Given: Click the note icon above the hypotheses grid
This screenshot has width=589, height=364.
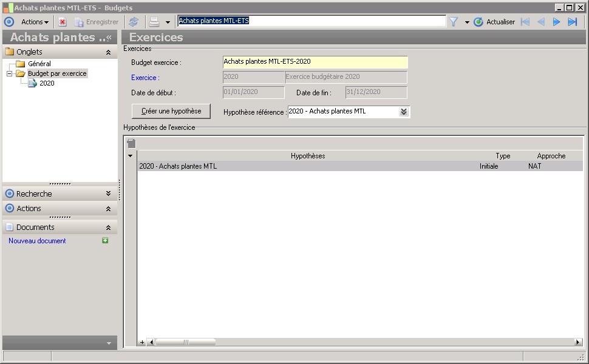Looking at the screenshot, I should pos(131,143).
